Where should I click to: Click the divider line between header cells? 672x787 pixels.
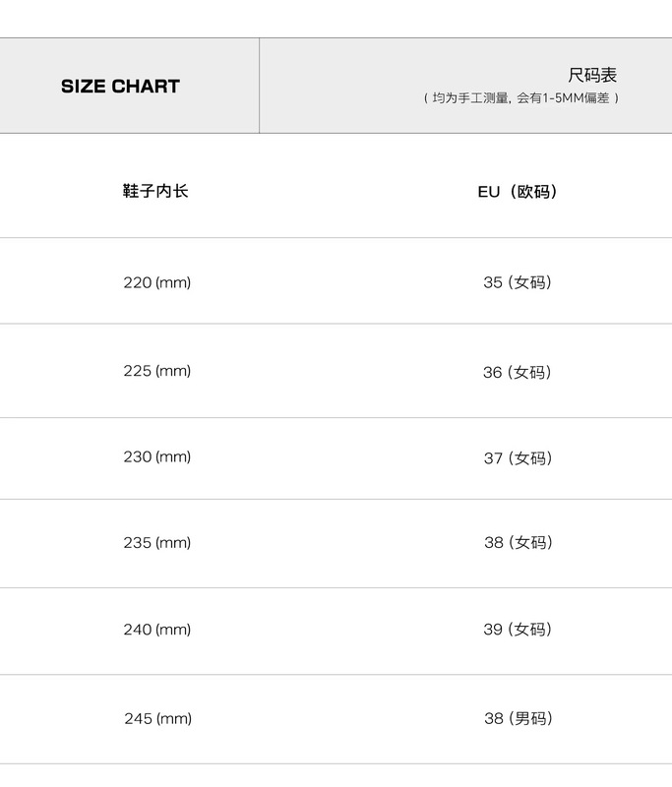pos(259,86)
